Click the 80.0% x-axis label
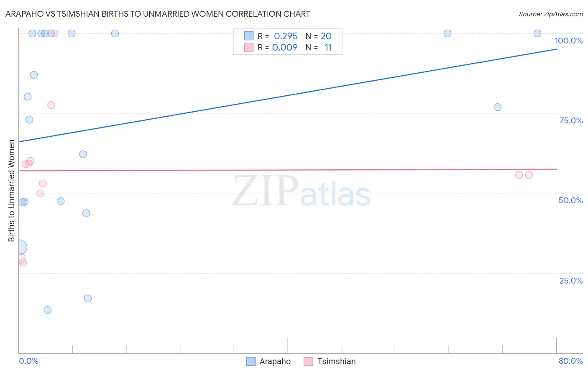 click(x=570, y=361)
